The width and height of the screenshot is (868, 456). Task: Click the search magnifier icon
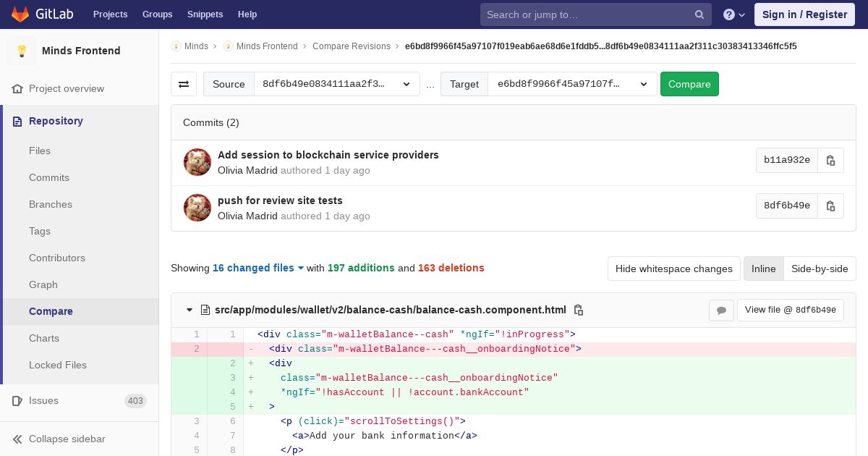pos(699,14)
